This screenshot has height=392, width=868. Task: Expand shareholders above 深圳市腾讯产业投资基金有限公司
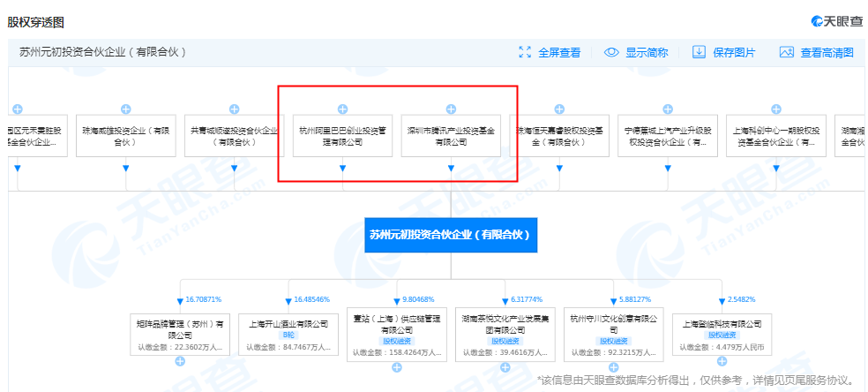[x=451, y=109]
